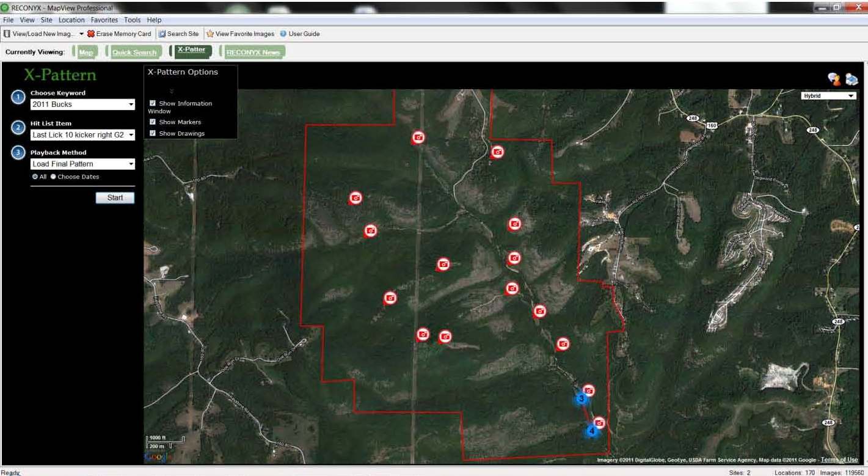The height and width of the screenshot is (476, 868).
Task: Open the Hybrid map type dropdown
Action: (x=829, y=96)
